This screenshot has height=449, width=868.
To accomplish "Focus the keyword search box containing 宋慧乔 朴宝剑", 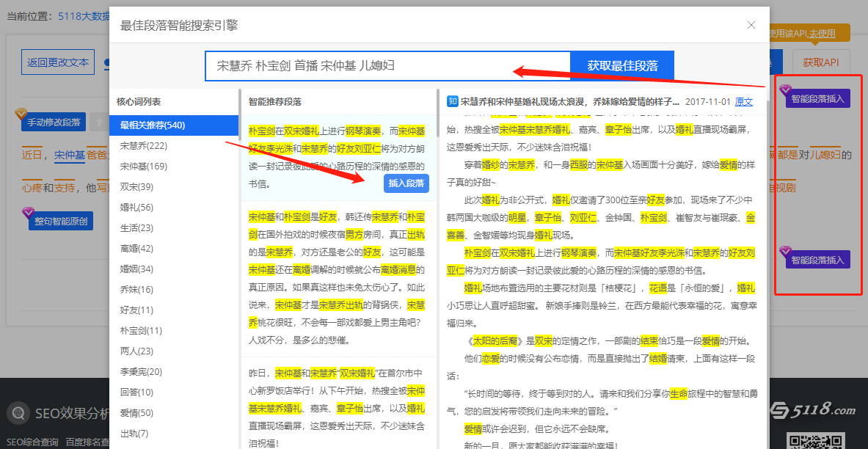I will 387,66.
